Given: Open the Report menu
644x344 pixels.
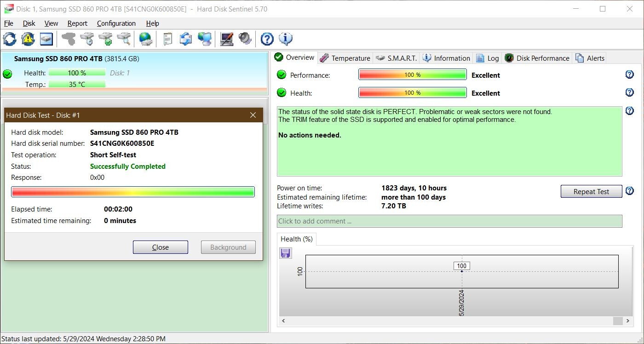Looking at the screenshot, I should click(x=77, y=23).
